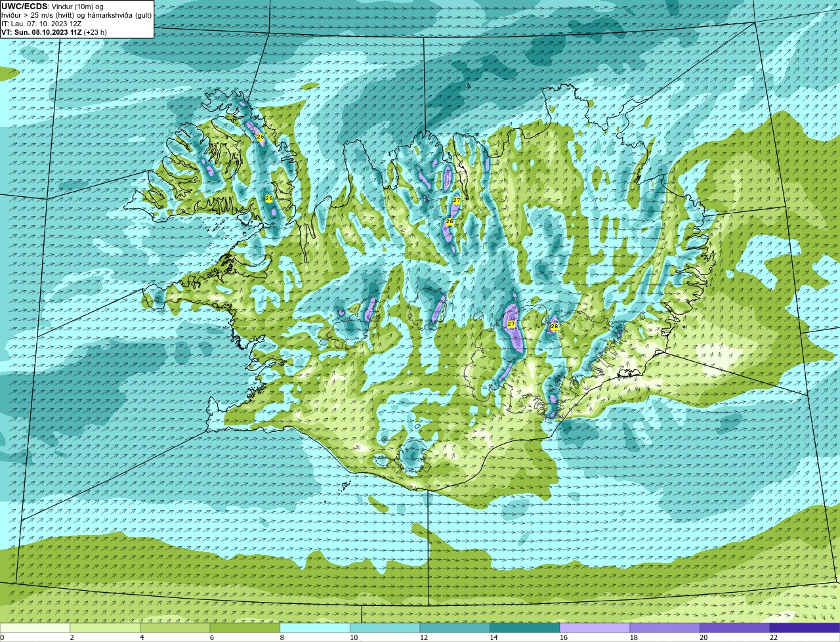Select the 'hviður > 25 m/s' description line

[x=77, y=15]
